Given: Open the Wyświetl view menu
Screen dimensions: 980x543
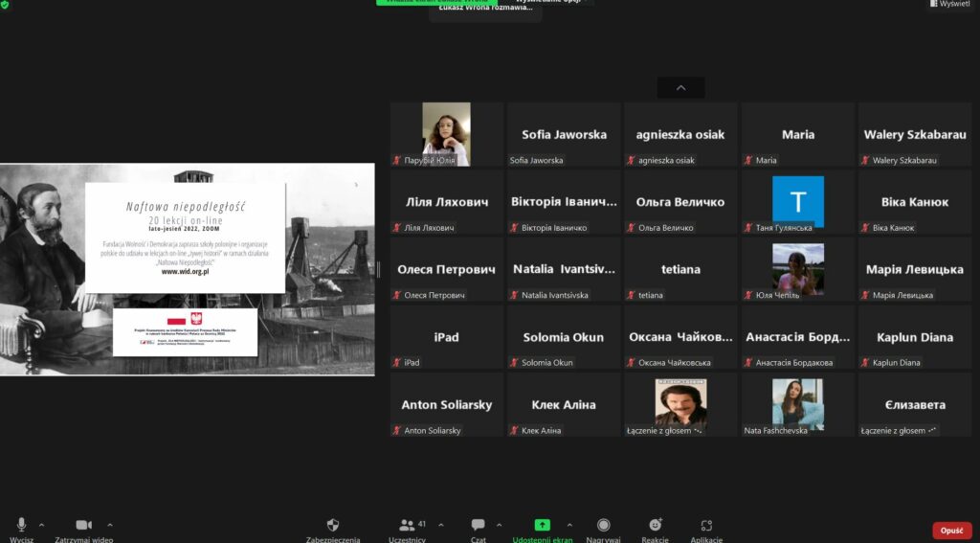Looking at the screenshot, I should point(952,4).
